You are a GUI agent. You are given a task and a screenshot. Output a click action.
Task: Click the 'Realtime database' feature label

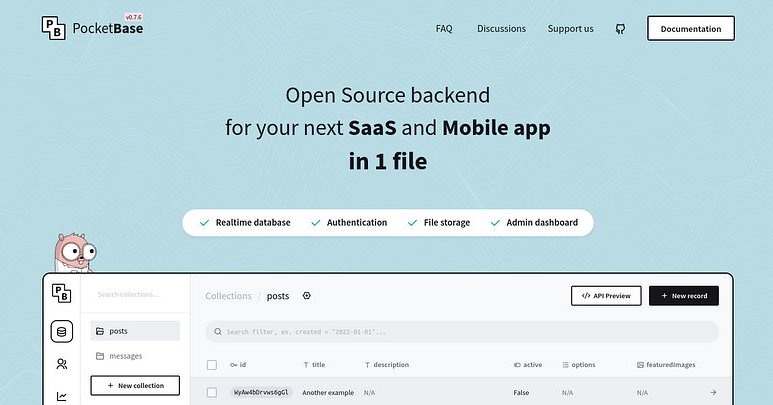tap(253, 223)
